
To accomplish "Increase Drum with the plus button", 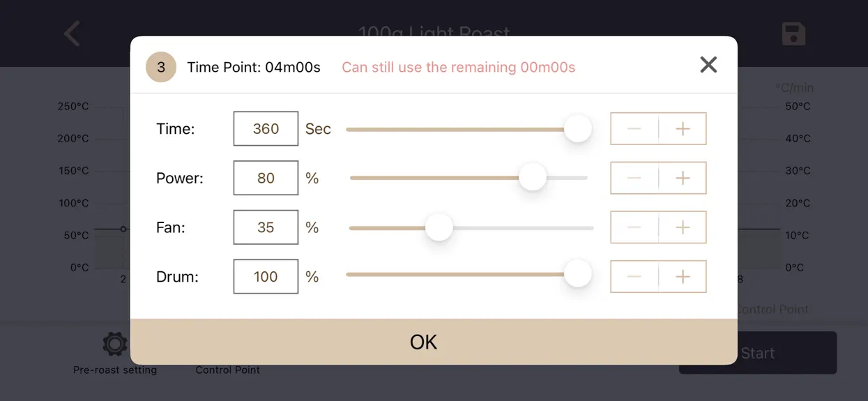I will click(x=683, y=277).
